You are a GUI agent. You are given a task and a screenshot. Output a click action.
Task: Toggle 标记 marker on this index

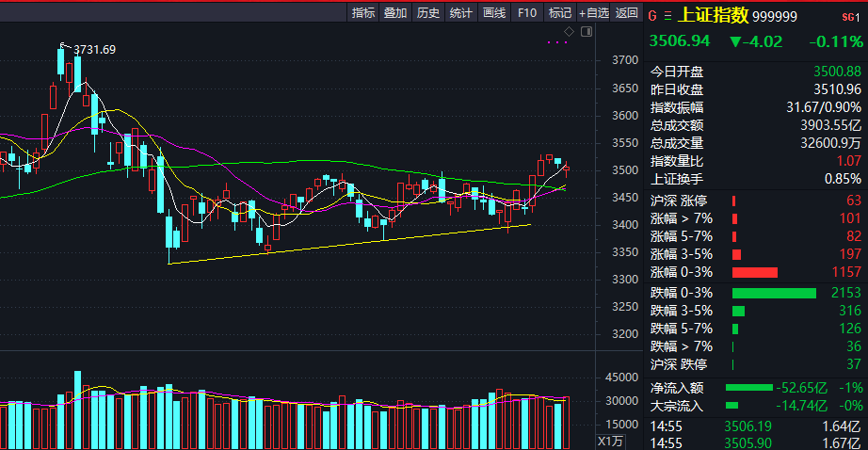click(560, 12)
